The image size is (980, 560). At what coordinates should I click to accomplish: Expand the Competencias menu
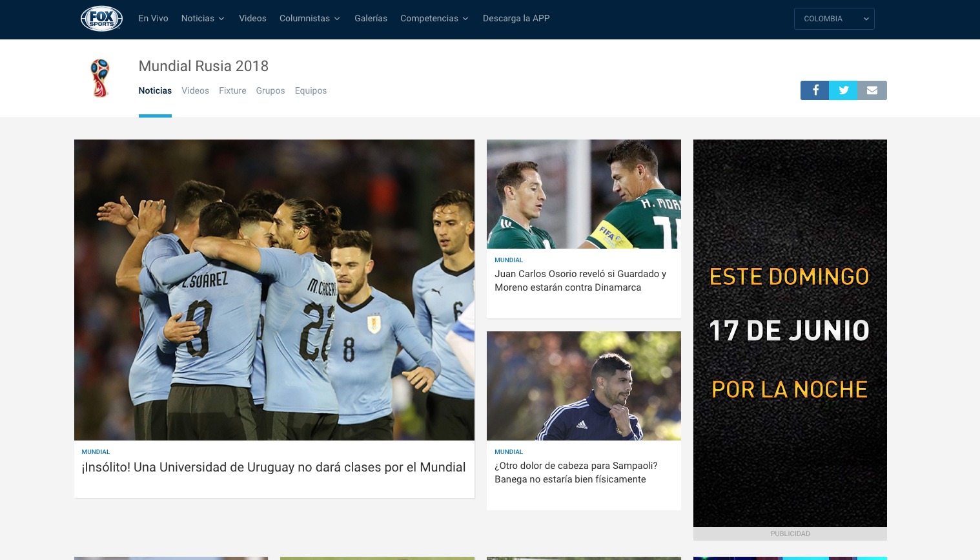tap(434, 18)
